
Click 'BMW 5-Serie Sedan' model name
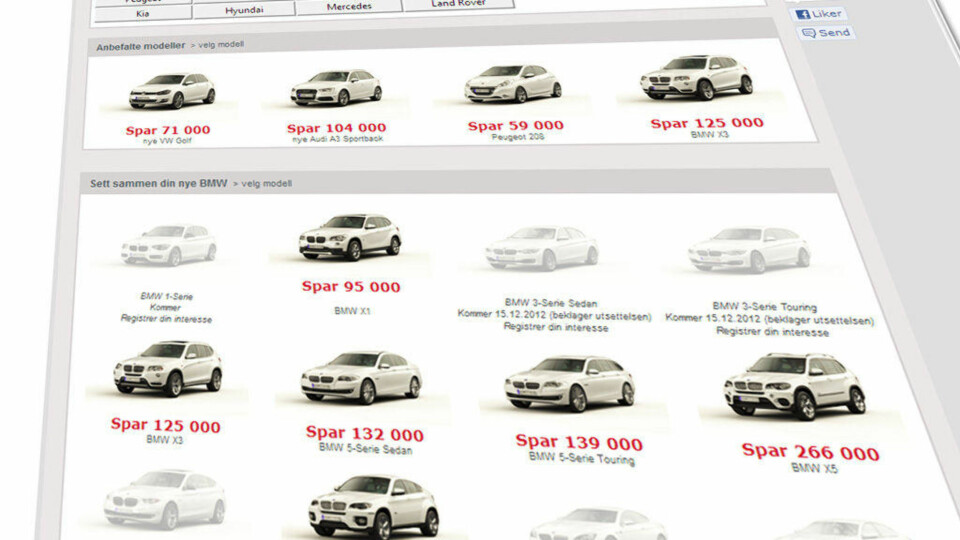coord(366,449)
